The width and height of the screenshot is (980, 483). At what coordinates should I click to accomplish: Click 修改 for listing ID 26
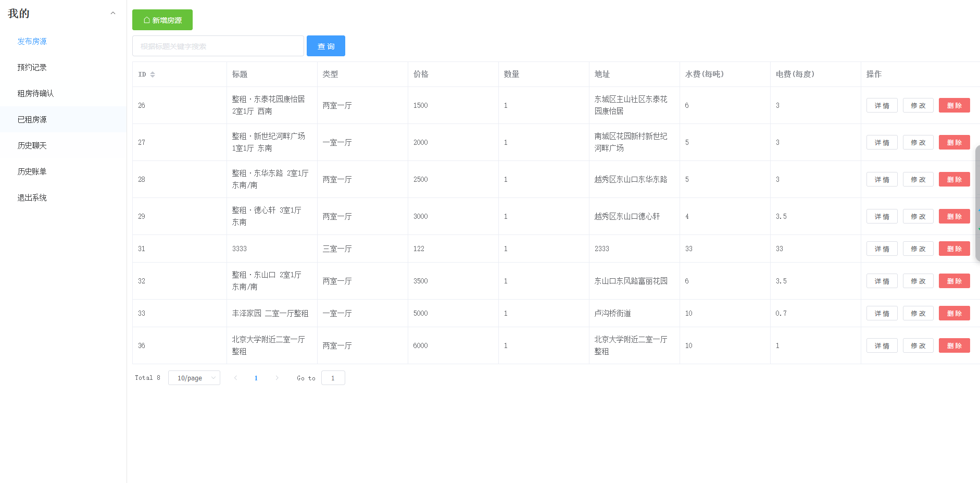coord(918,105)
